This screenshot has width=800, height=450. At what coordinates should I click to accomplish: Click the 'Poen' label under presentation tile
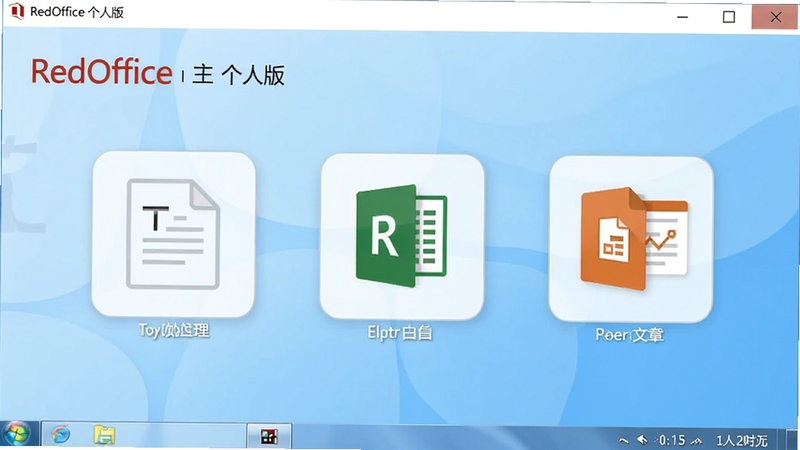[630, 335]
